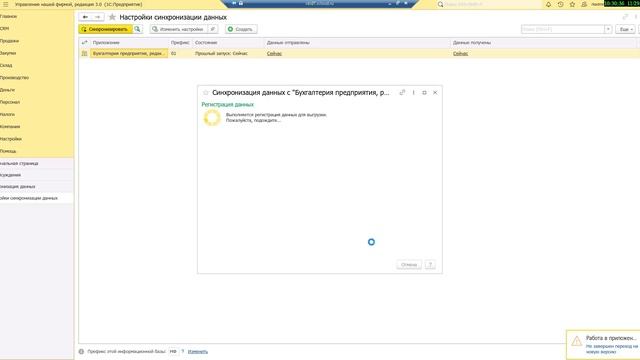The width and height of the screenshot is (640, 360).
Task: Click the prefix cell in Бухгалтерия row
Action: (x=180, y=53)
